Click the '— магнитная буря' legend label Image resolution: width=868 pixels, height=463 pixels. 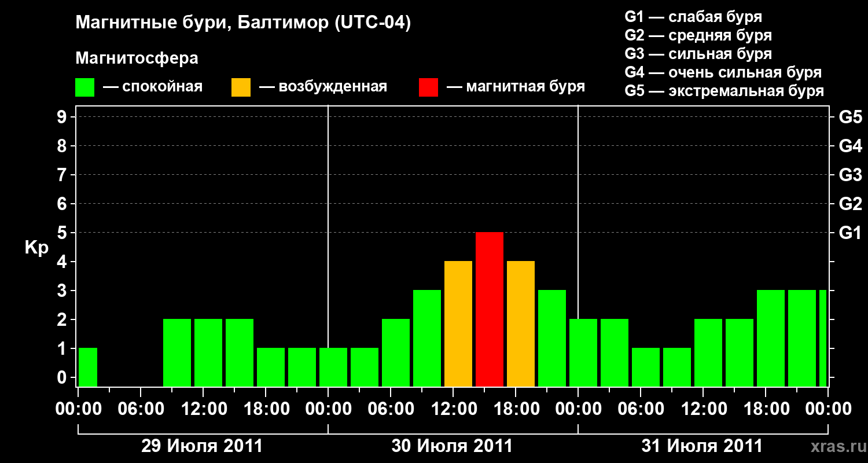[516, 87]
